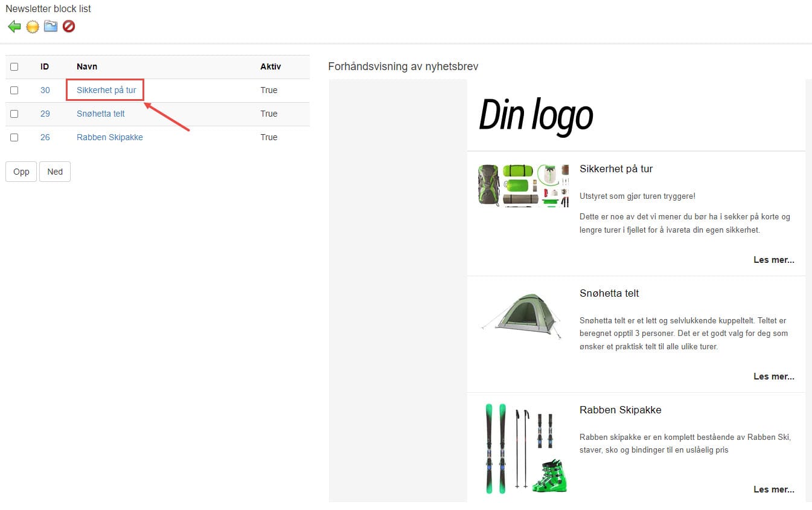
Task: Click the hiking gear thumbnail image
Action: [523, 186]
